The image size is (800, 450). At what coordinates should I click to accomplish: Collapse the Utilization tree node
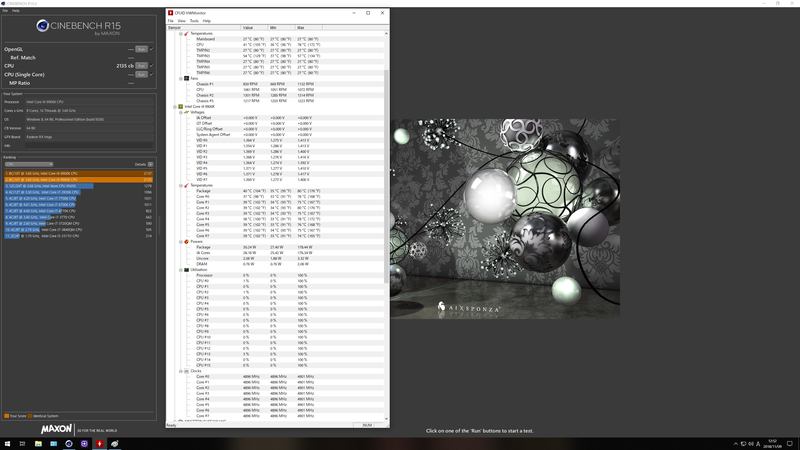[181, 270]
